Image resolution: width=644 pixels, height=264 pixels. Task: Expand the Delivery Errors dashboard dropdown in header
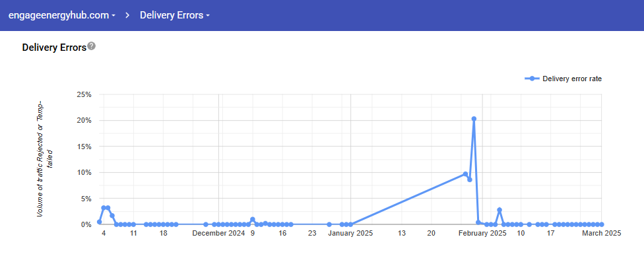pyautogui.click(x=174, y=15)
